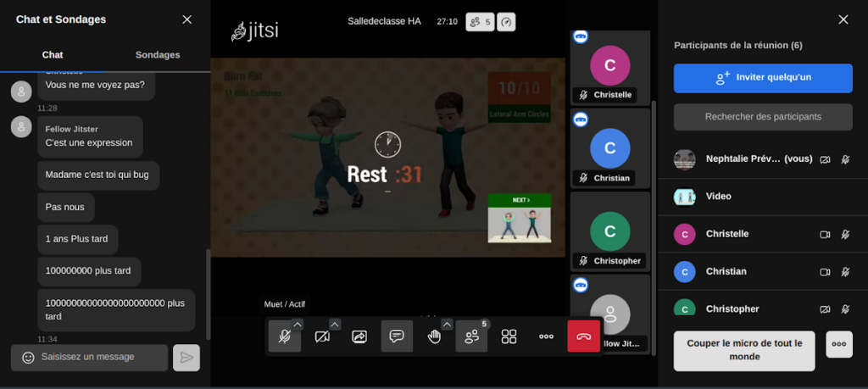Screen dimensions: 868x389
Task: Click Couper le micro de tout le monde
Action: (x=744, y=351)
